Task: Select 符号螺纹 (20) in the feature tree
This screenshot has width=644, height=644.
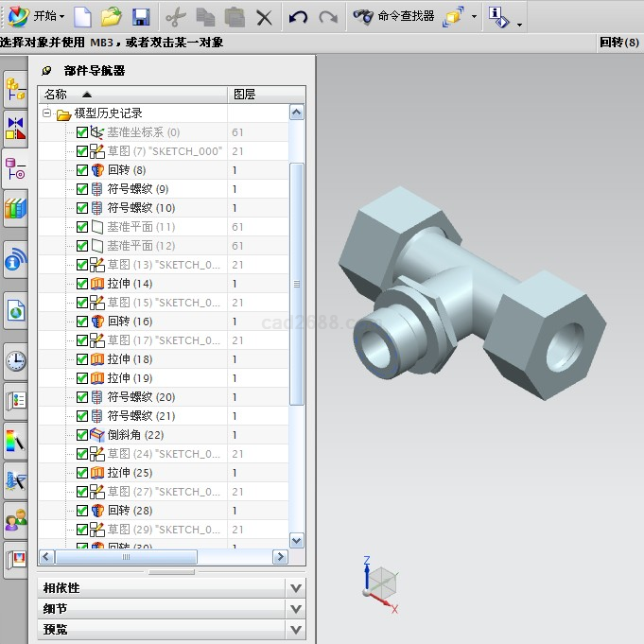Action: click(140, 397)
